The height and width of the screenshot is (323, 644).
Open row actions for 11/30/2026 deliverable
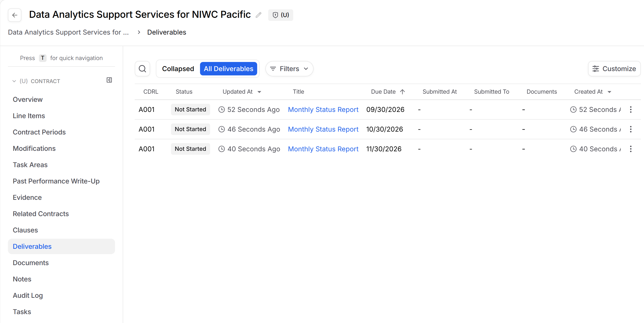click(631, 149)
